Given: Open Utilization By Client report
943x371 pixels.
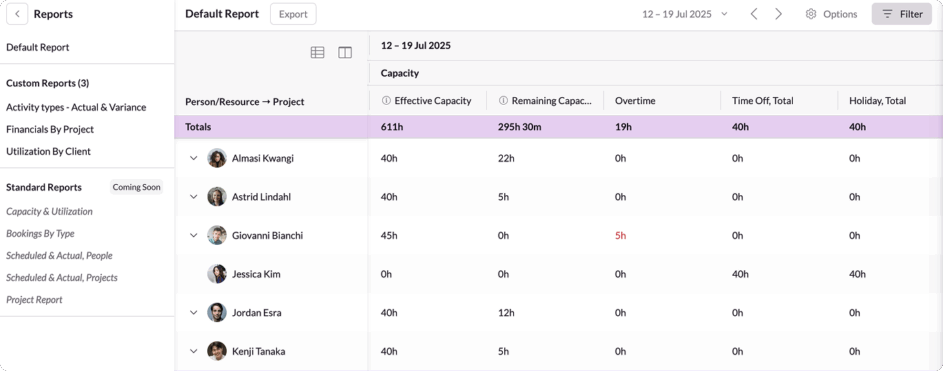Looking at the screenshot, I should [49, 152].
